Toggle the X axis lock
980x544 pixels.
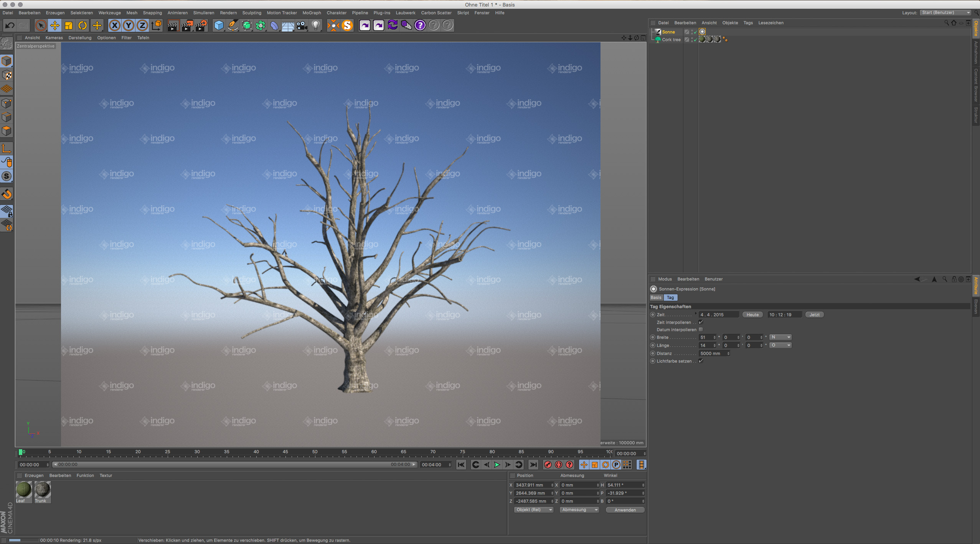pyautogui.click(x=114, y=25)
